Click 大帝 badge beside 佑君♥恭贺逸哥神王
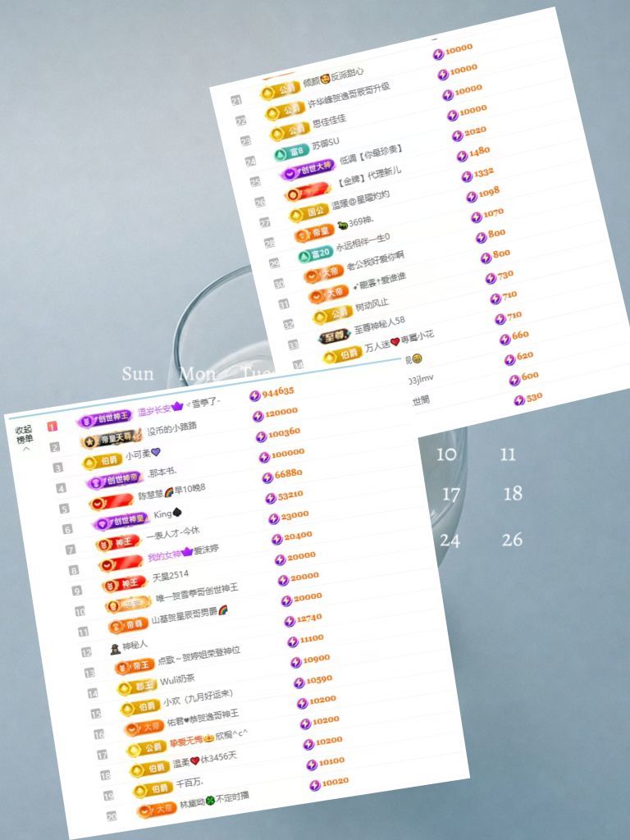 pos(144,728)
